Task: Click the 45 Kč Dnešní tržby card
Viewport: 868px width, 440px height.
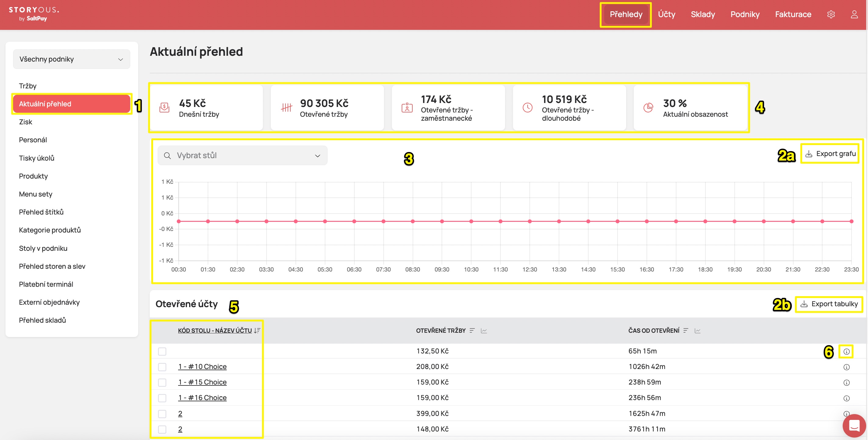Action: (x=206, y=108)
